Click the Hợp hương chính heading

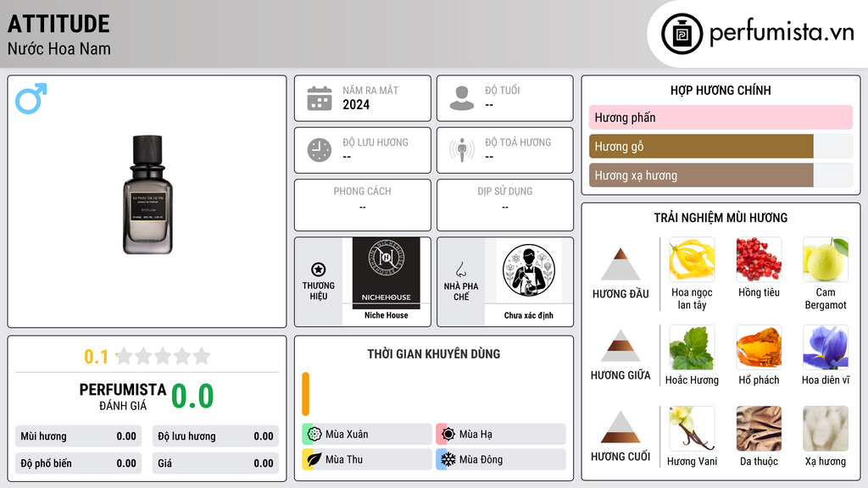pos(721,90)
